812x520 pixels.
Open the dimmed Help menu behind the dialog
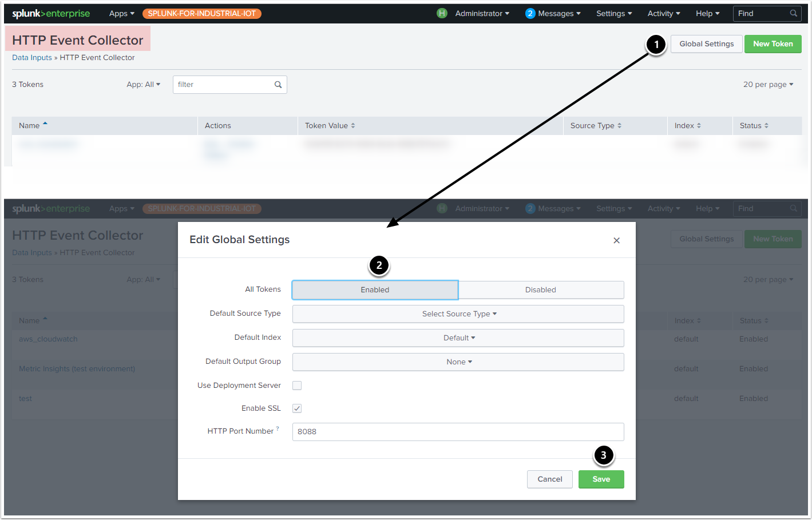point(708,209)
